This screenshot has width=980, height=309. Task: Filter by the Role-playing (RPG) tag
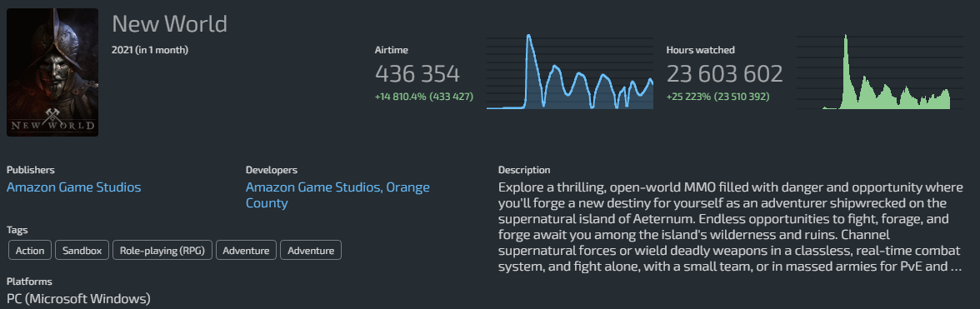162,251
